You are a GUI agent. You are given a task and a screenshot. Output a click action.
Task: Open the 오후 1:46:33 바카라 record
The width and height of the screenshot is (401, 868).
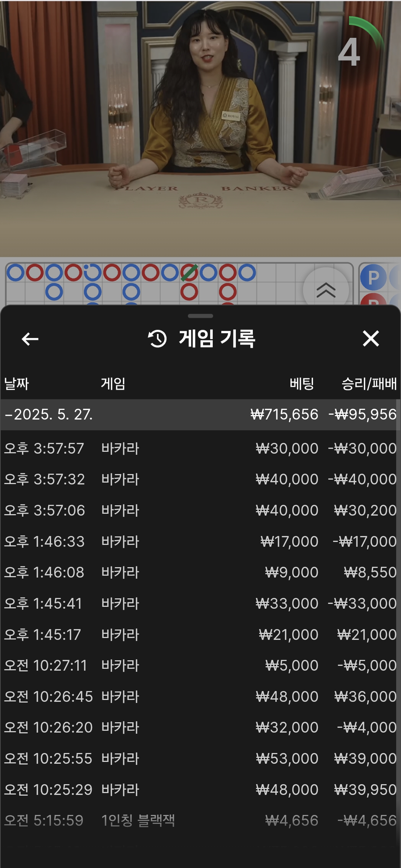200,542
